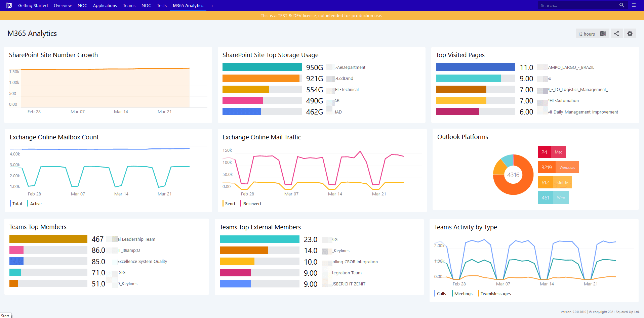Click the share dashboard icon
Screen dimensions: 644x318
[616, 34]
